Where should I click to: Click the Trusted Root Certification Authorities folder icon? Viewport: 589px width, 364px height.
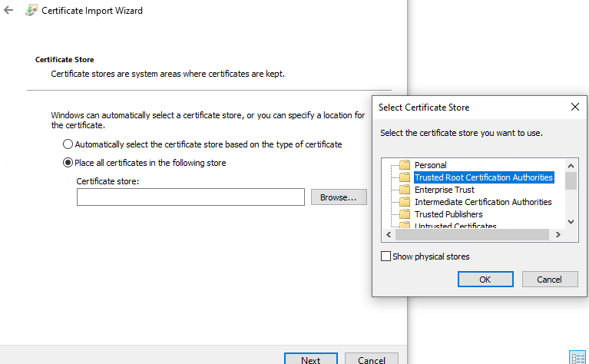tap(405, 177)
